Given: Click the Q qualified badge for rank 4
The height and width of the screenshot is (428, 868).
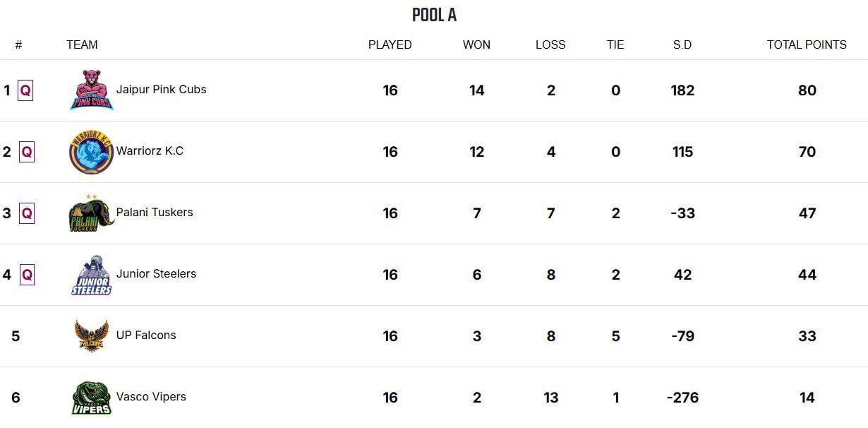Looking at the screenshot, I should [26, 275].
